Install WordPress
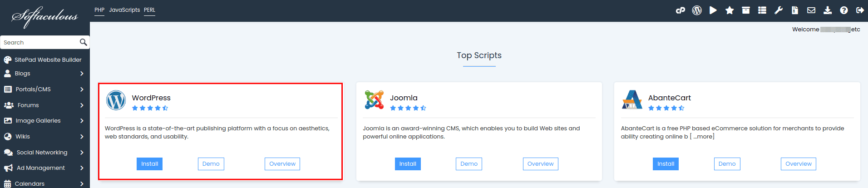 coord(149,164)
